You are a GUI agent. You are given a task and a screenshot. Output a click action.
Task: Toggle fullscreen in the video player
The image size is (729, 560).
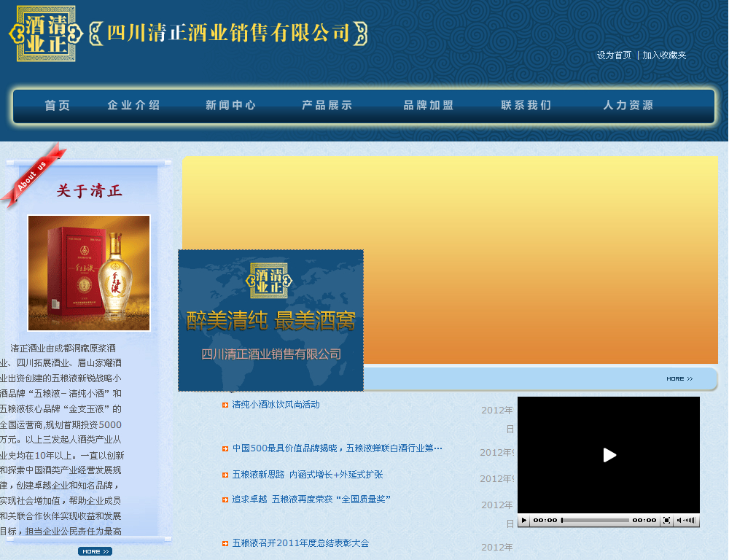[x=666, y=520]
